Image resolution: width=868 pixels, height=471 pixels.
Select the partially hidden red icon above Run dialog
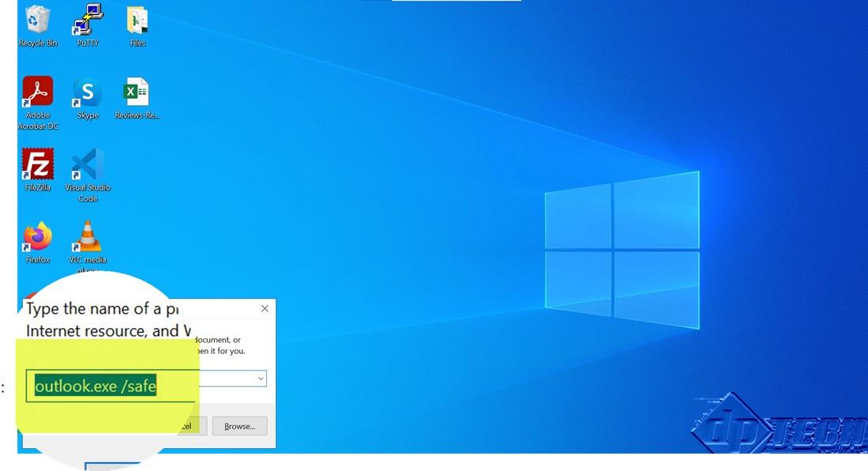32,295
